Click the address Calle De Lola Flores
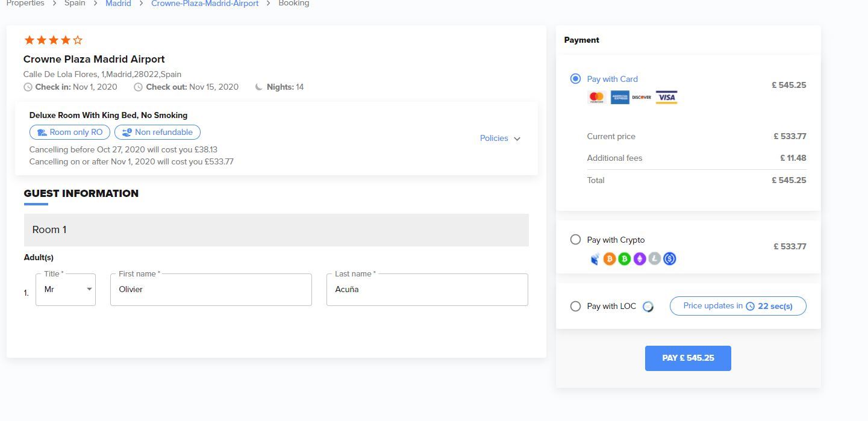This screenshot has width=868, height=421. (102, 75)
